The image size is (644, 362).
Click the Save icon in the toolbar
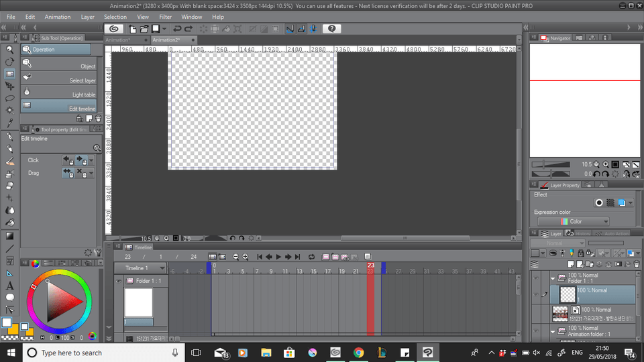tap(156, 29)
